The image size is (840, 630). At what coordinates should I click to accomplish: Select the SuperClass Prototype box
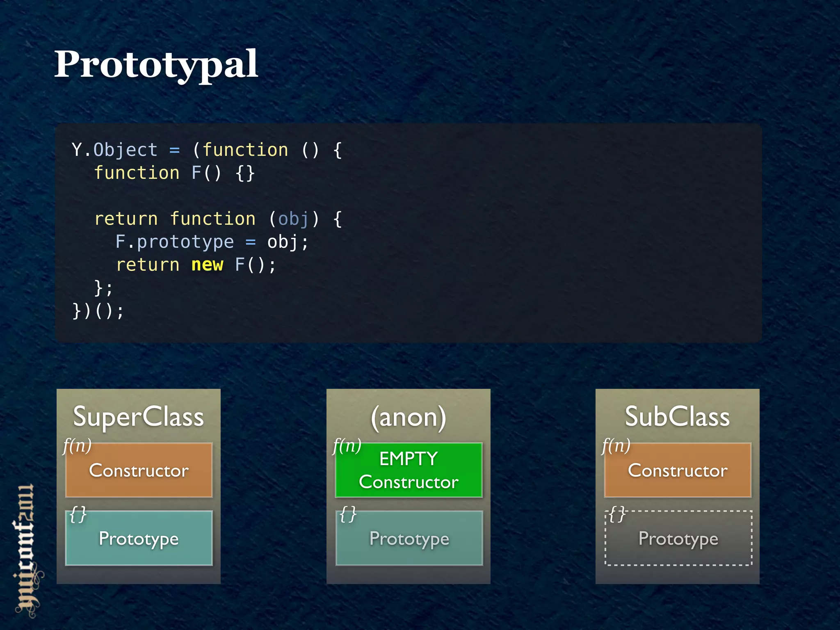pos(139,538)
